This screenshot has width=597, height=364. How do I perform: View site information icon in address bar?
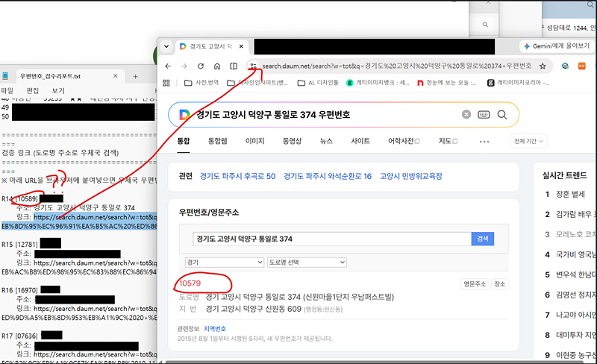(253, 66)
